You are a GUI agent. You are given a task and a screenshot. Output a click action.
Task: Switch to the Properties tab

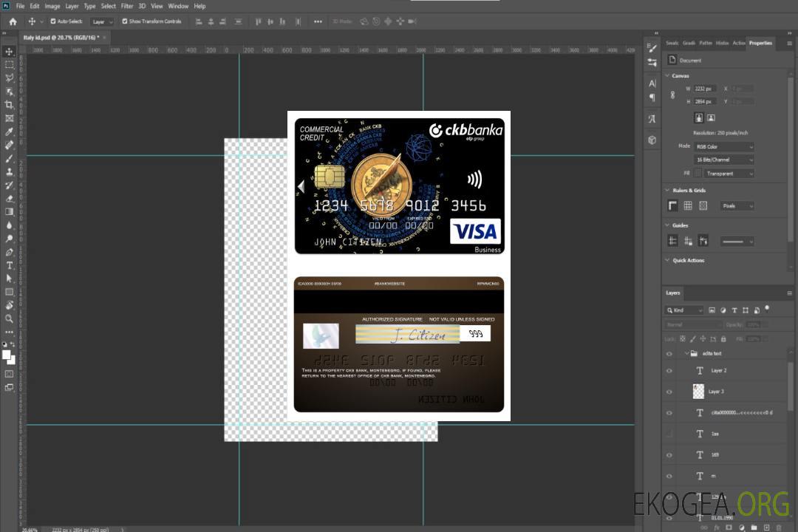tap(760, 43)
